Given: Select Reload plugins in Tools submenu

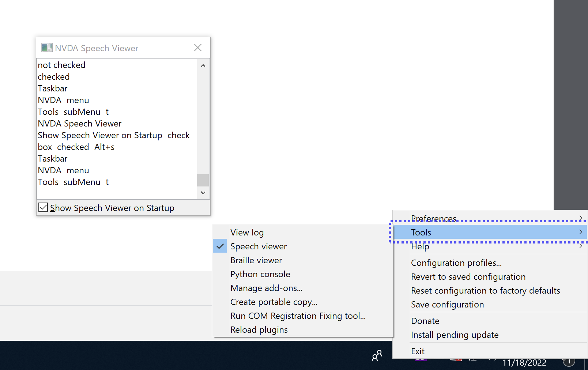Looking at the screenshot, I should [303, 330].
